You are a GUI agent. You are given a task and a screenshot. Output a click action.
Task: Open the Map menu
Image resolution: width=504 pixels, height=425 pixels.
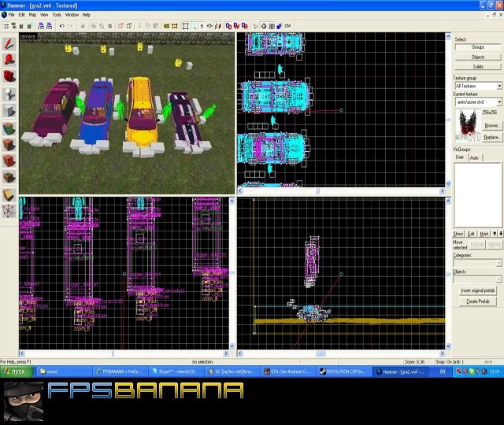pyautogui.click(x=32, y=15)
